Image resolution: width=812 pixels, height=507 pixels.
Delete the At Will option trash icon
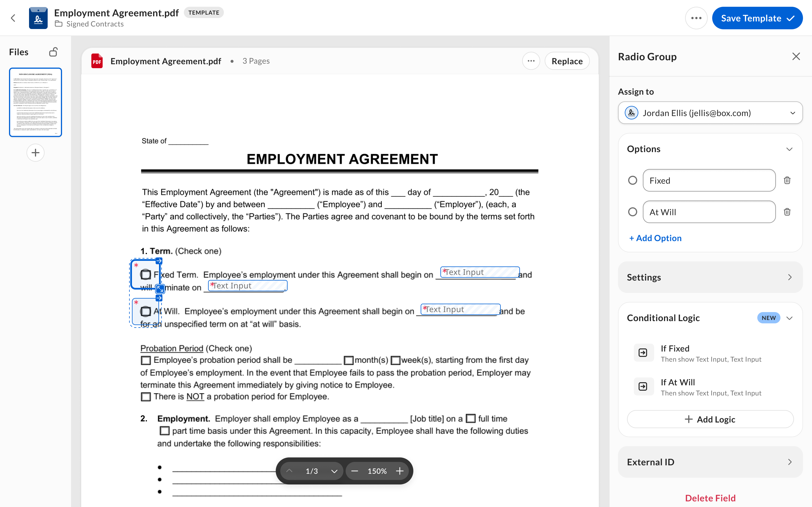[787, 212]
